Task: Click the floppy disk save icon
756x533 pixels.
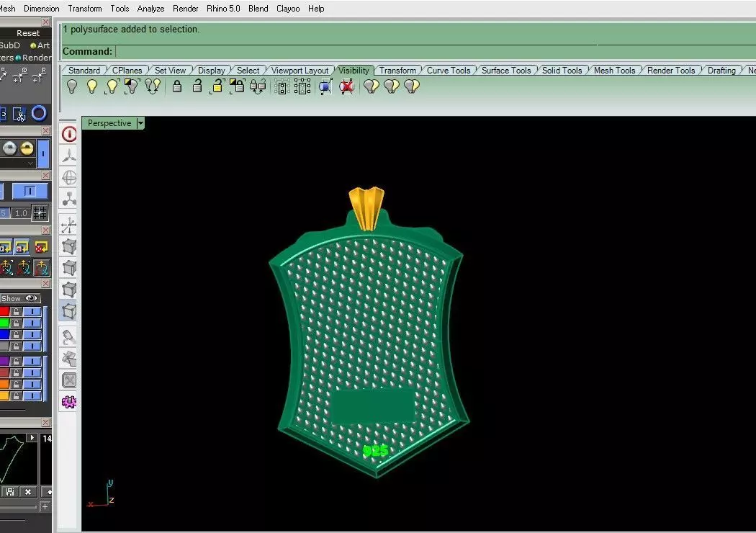Action: pyautogui.click(x=10, y=491)
